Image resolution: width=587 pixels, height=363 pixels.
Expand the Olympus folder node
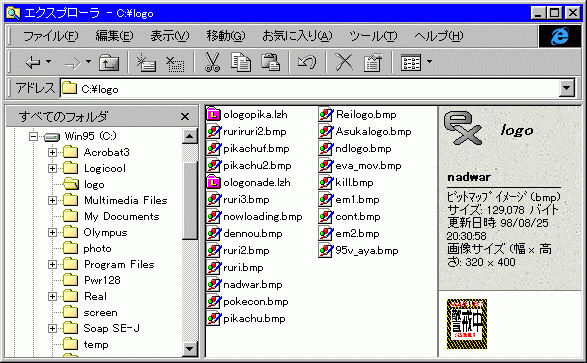coord(52,232)
